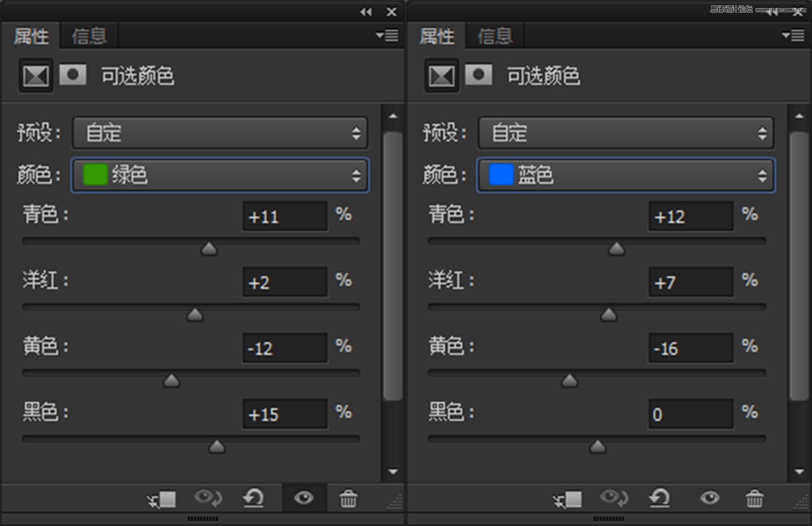This screenshot has height=526, width=812.
Task: Click magenta value field showing +7
Action: (x=691, y=283)
